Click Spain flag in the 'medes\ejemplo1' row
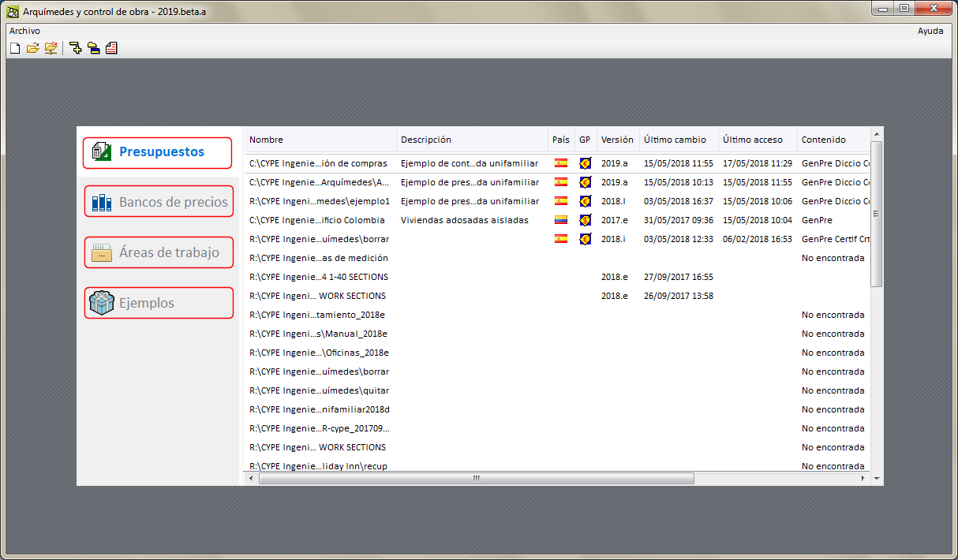This screenshot has height=560, width=958. [x=561, y=201]
